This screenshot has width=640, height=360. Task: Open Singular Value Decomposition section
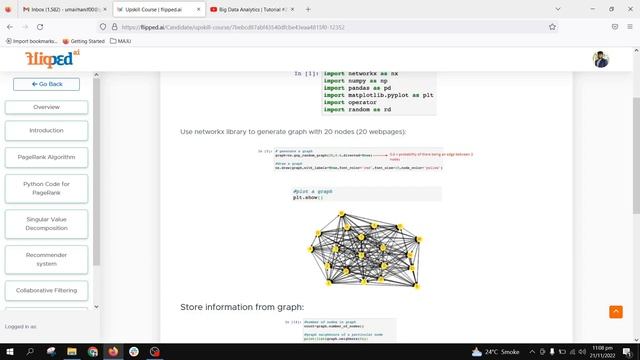pyautogui.click(x=47, y=224)
